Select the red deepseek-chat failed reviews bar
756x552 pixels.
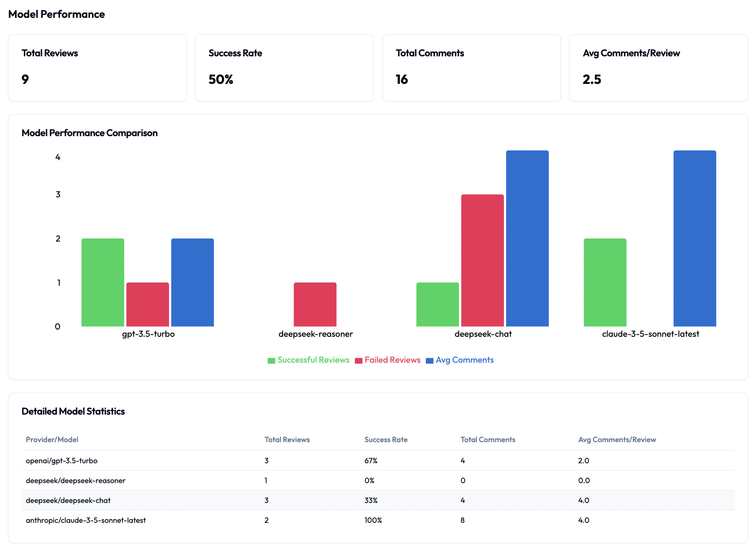tap(483, 260)
